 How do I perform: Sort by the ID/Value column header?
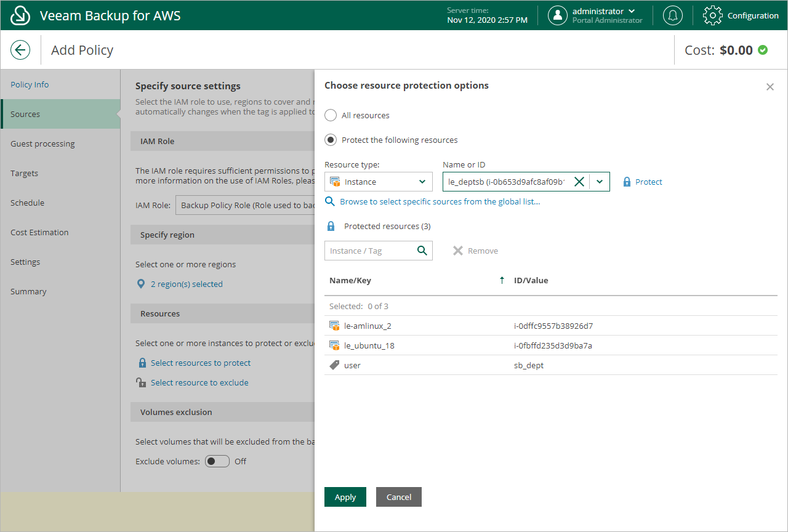[x=531, y=280]
